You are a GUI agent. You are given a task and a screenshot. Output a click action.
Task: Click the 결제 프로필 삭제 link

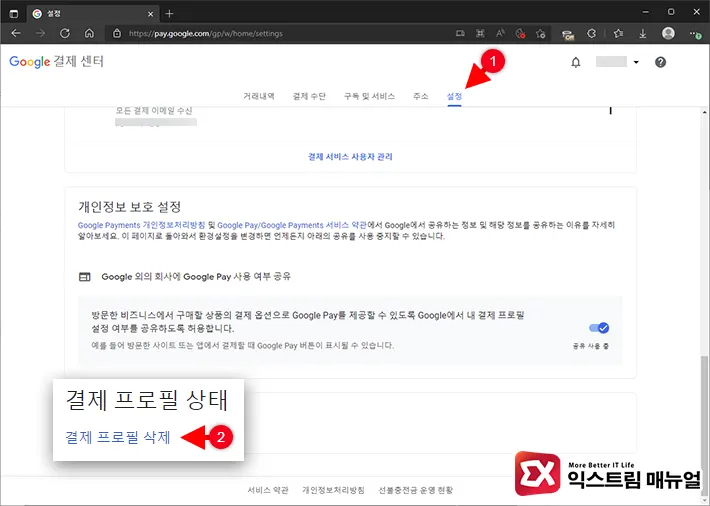(x=118, y=437)
